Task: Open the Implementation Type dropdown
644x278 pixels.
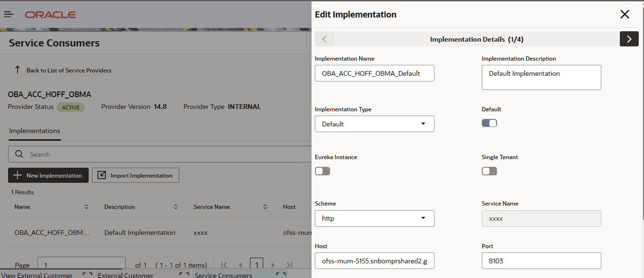Action: point(375,124)
